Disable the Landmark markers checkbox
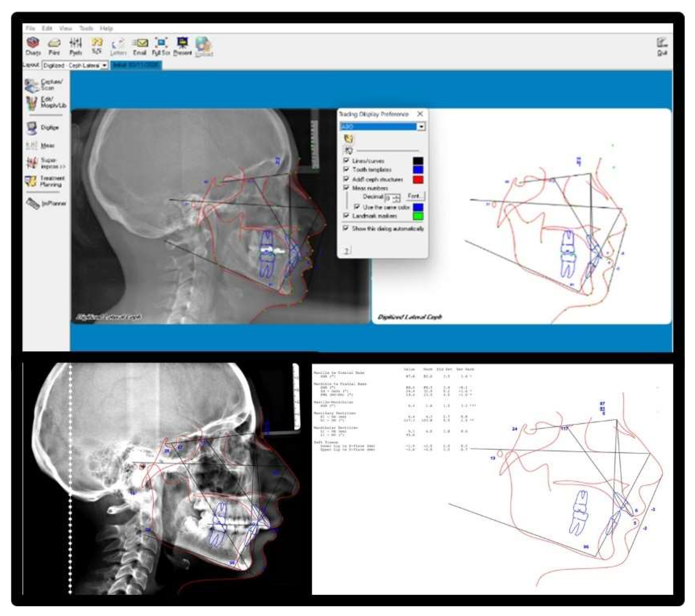 [x=346, y=216]
